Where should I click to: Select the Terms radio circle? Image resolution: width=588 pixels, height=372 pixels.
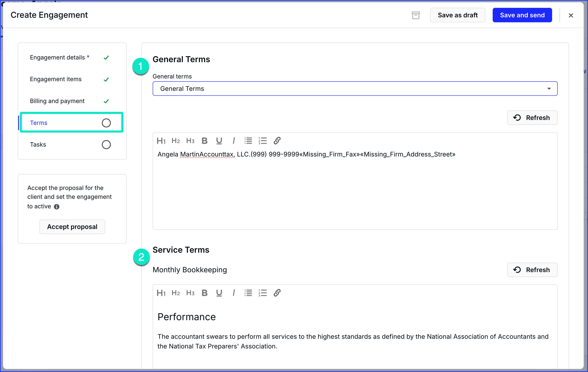(106, 123)
